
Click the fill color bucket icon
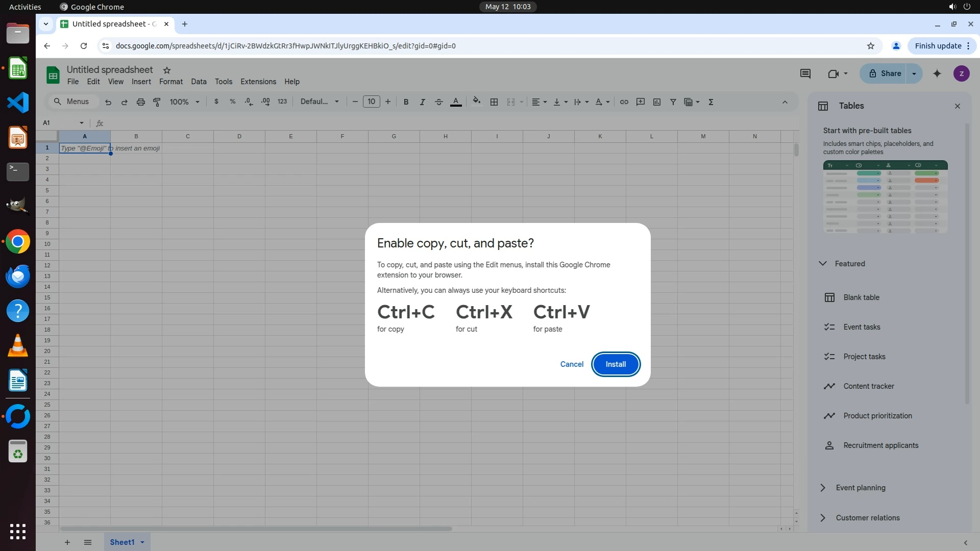(476, 101)
